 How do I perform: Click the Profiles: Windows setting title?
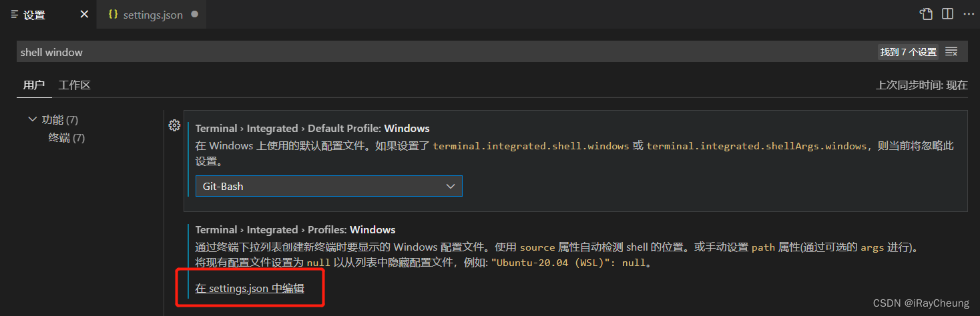click(295, 229)
